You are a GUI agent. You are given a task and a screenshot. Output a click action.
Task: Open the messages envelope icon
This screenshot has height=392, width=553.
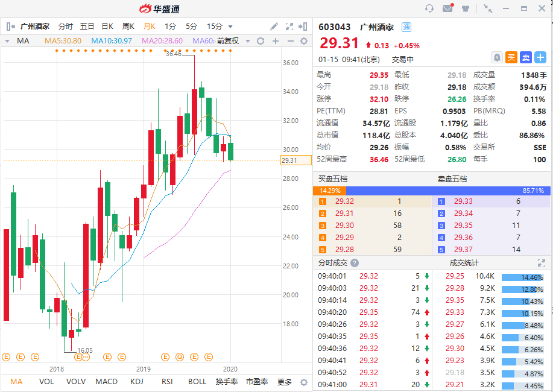(x=448, y=8)
